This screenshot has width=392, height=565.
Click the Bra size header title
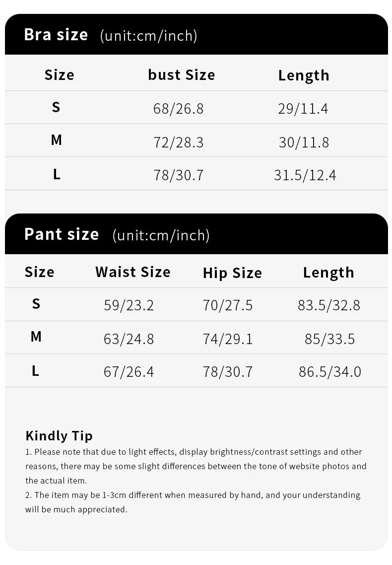[56, 35]
